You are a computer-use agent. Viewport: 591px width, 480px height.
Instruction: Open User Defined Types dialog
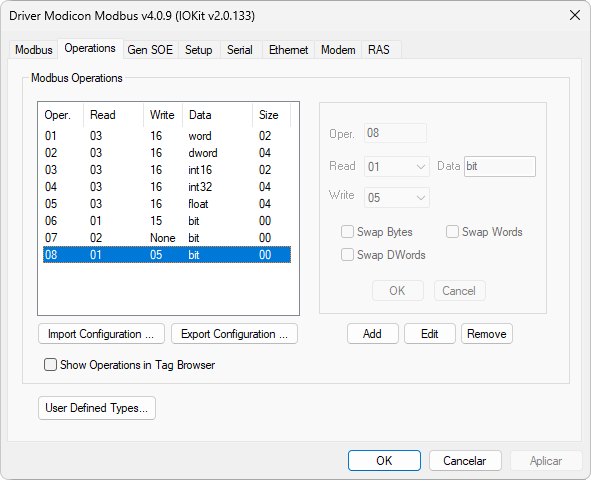pos(97,408)
